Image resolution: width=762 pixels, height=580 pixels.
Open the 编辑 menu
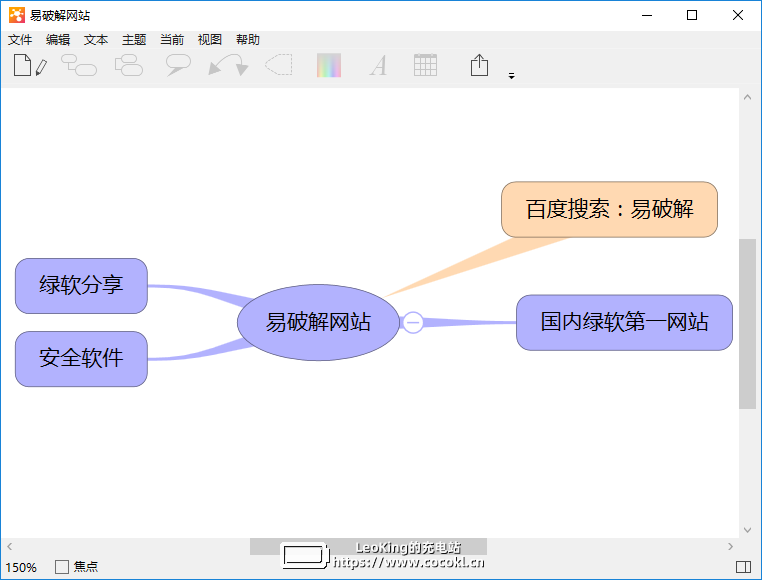click(x=58, y=39)
